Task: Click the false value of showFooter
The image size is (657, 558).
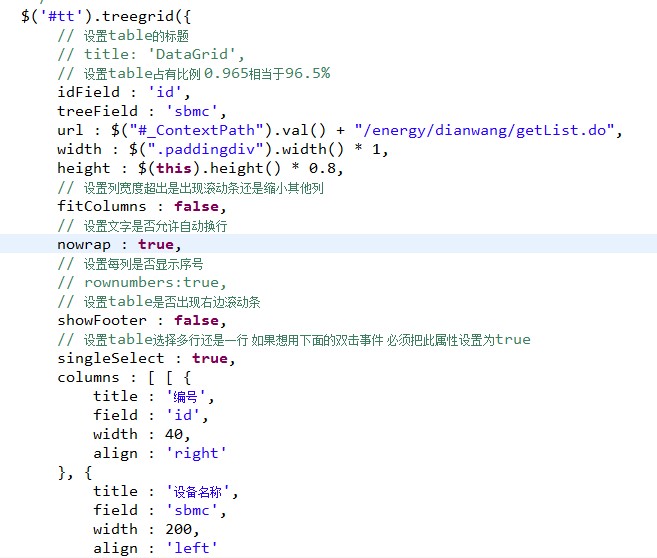Action: (x=197, y=320)
